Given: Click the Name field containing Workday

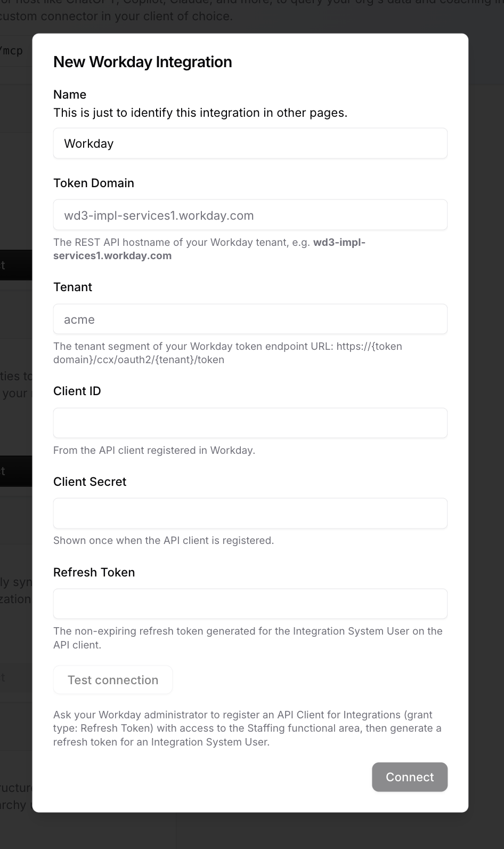Looking at the screenshot, I should click(x=250, y=143).
